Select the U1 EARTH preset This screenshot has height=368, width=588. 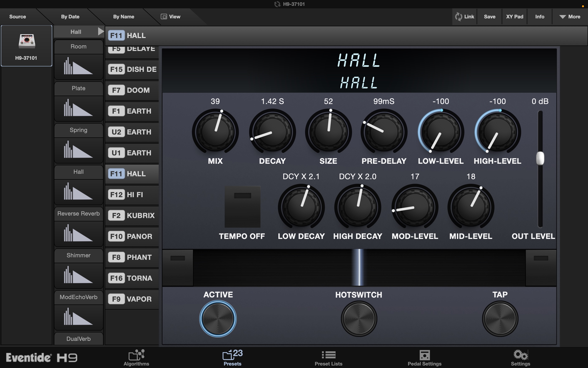tap(132, 153)
